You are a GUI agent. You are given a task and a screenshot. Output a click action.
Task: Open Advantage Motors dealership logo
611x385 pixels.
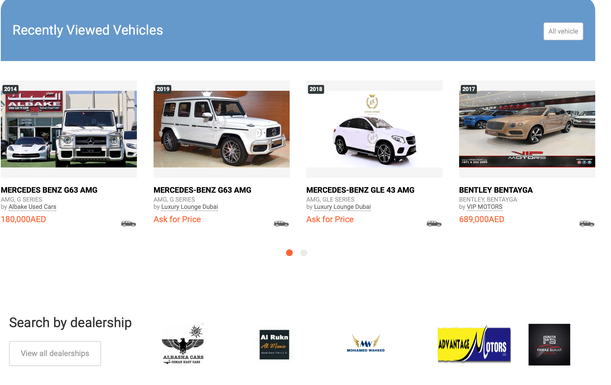[474, 344]
